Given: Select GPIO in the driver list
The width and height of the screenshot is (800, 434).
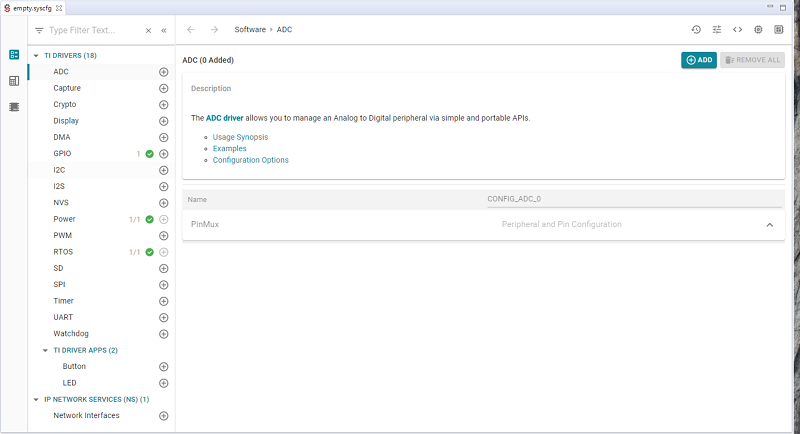Looking at the screenshot, I should click(x=62, y=154).
